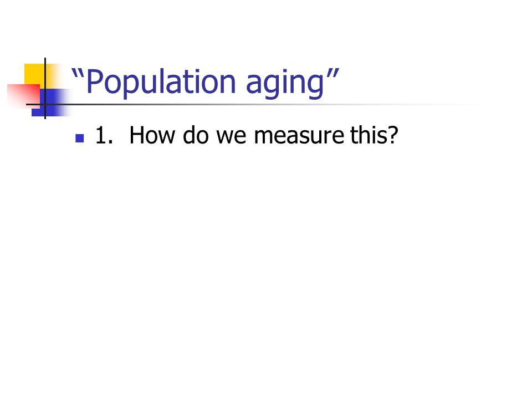Click the yellow square decoration
This screenshot has width=532, height=399.
(34, 74)
